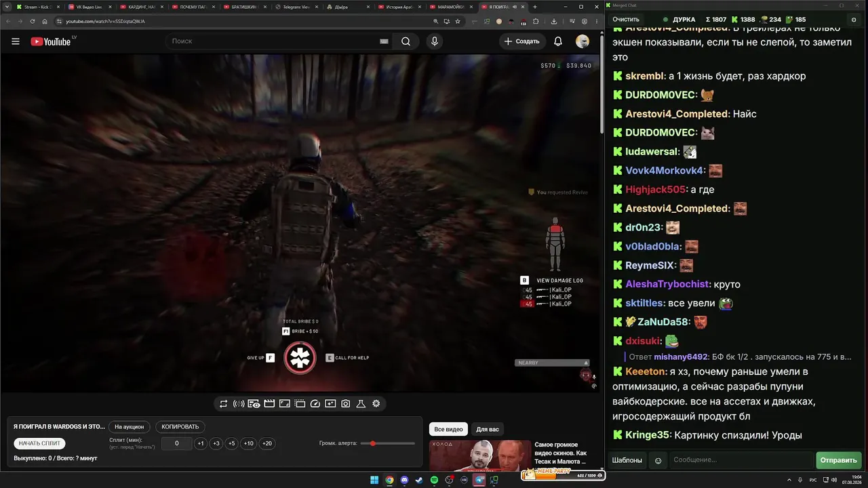Open the Chrome extensions puzzle icon
The width and height of the screenshot is (868, 488).
coord(536,21)
